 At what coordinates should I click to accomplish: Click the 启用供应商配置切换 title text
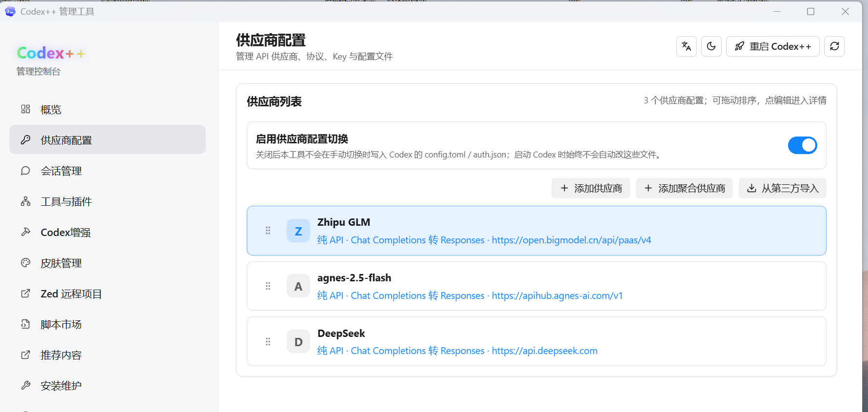click(302, 139)
